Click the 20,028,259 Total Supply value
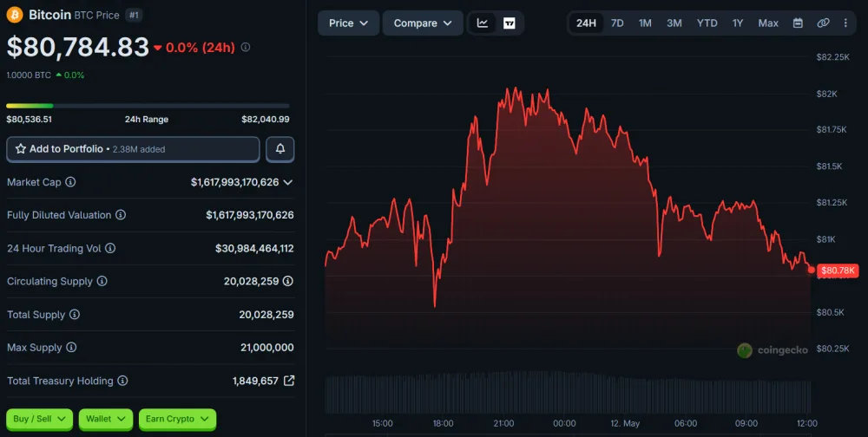Viewport: 868px width, 437px height. tap(266, 314)
